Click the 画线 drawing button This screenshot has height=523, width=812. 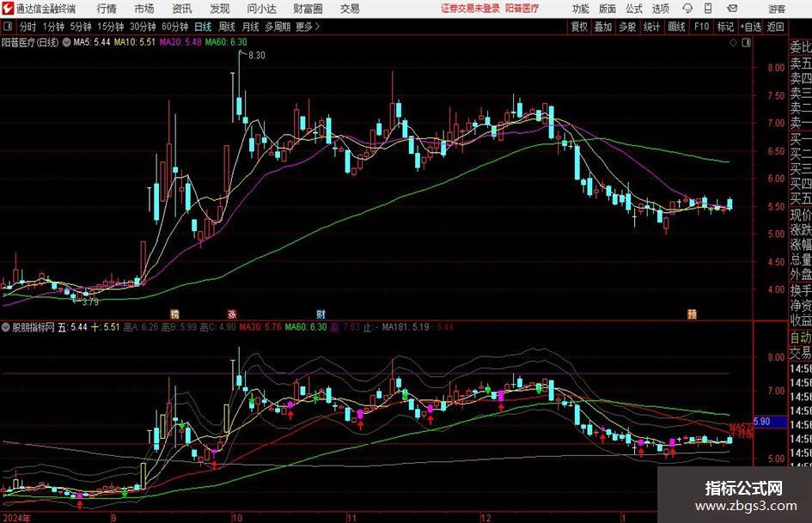pos(676,27)
